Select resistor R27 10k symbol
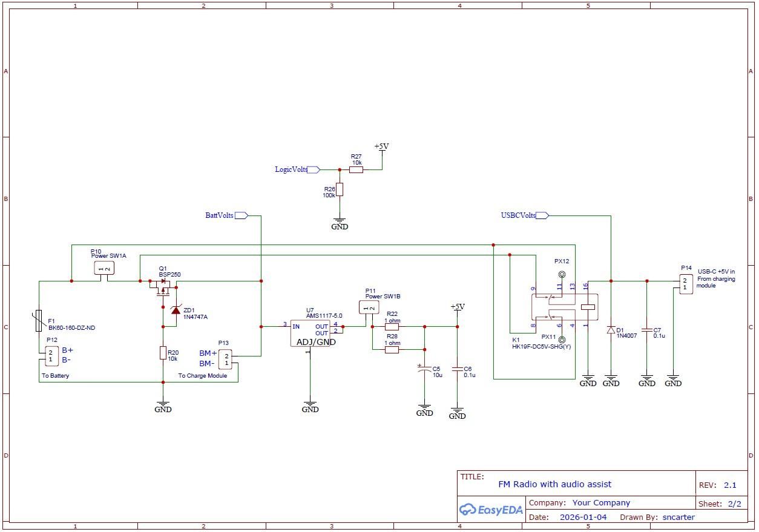This screenshot has width=759, height=532. click(x=356, y=170)
